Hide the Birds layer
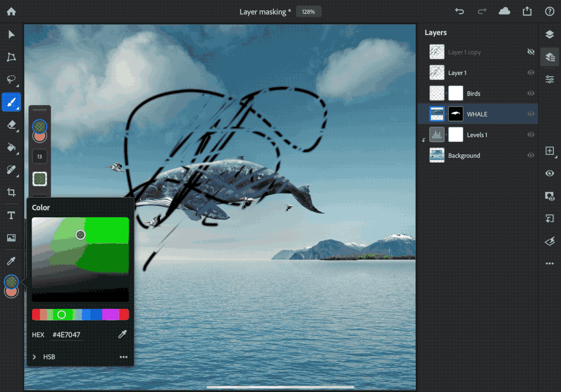This screenshot has width=561, height=392. 530,93
